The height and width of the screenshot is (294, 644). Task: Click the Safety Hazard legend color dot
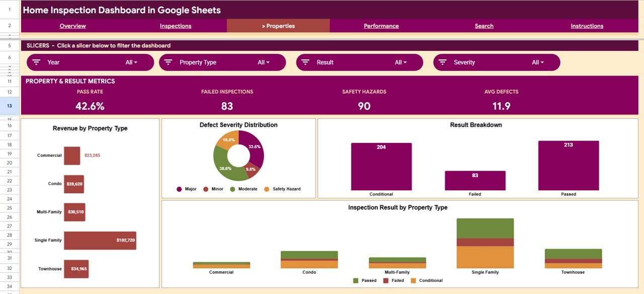267,189
